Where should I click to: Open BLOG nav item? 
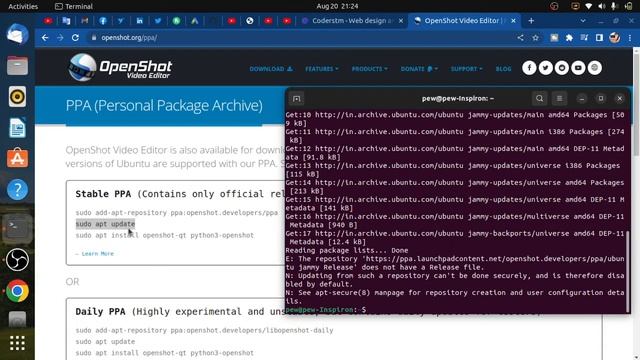[x=503, y=69]
